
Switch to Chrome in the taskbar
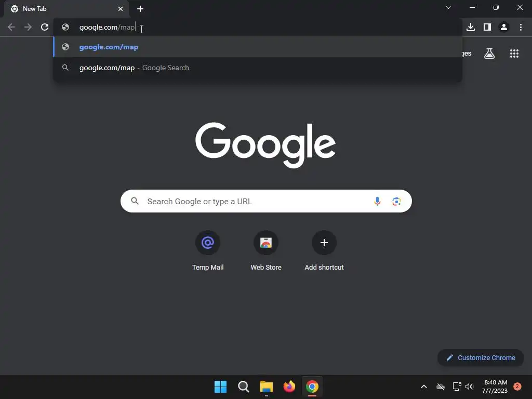(312, 387)
